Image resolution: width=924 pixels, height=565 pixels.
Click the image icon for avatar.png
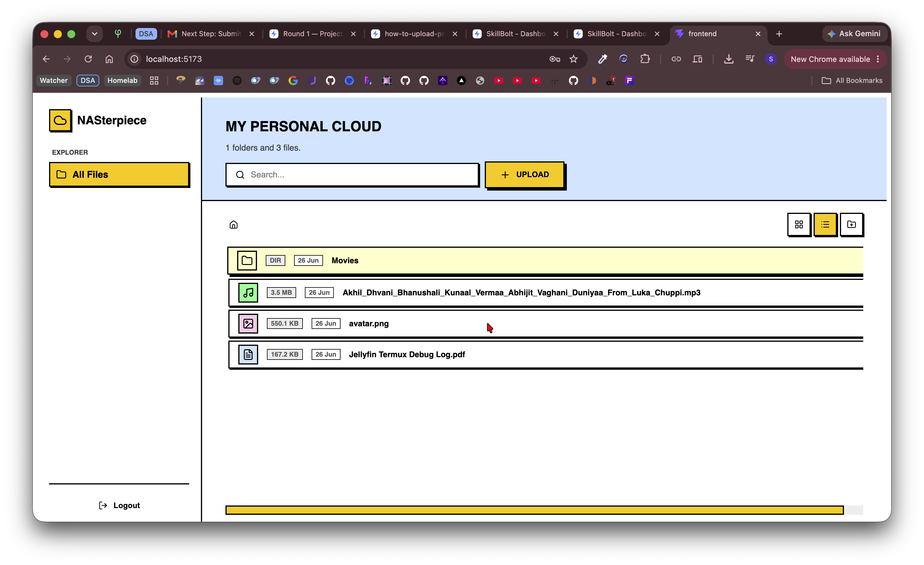pyautogui.click(x=248, y=323)
